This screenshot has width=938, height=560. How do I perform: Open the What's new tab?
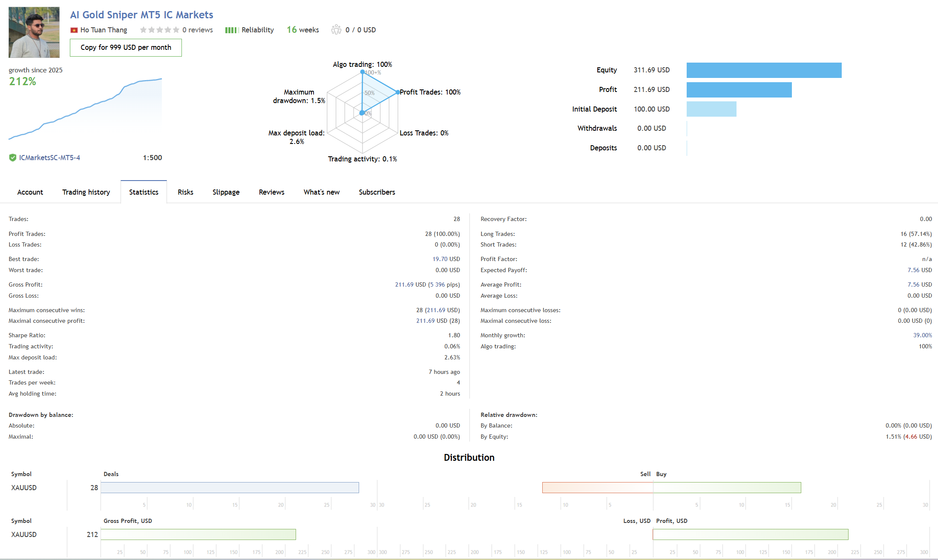click(321, 192)
